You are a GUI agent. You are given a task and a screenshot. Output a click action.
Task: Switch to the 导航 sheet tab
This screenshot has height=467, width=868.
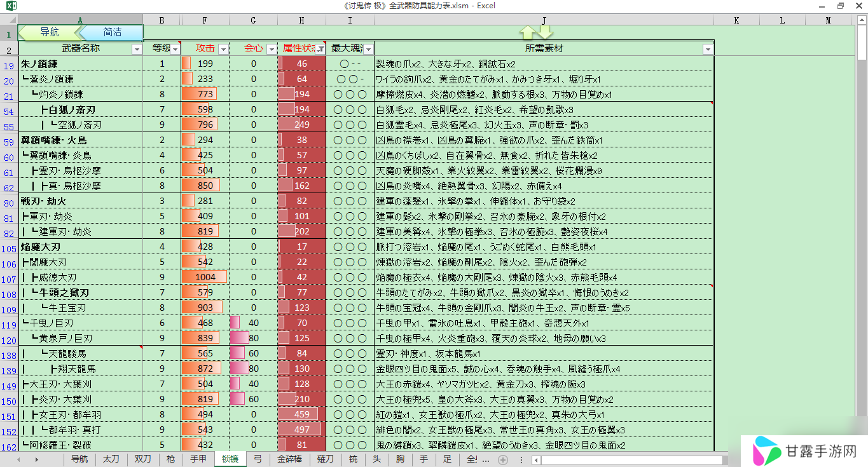click(x=79, y=459)
